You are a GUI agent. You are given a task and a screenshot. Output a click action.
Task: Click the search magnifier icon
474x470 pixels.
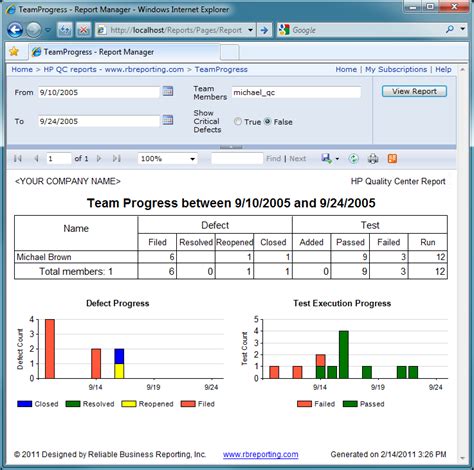[x=449, y=29]
